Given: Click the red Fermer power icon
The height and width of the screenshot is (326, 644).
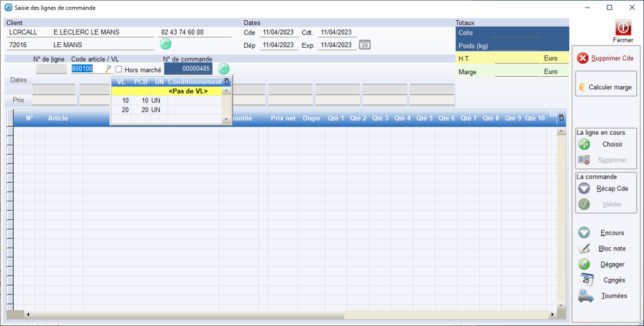Looking at the screenshot, I should coord(622,28).
